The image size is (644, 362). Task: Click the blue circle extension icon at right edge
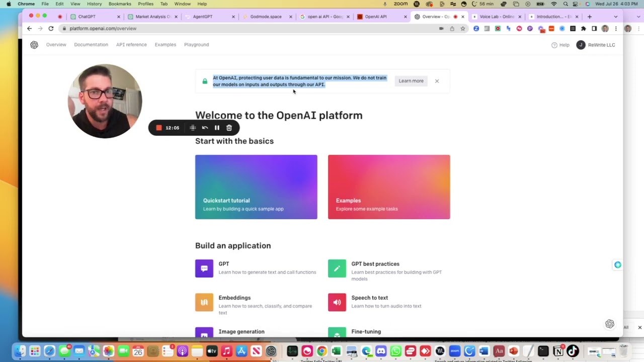(x=618, y=265)
